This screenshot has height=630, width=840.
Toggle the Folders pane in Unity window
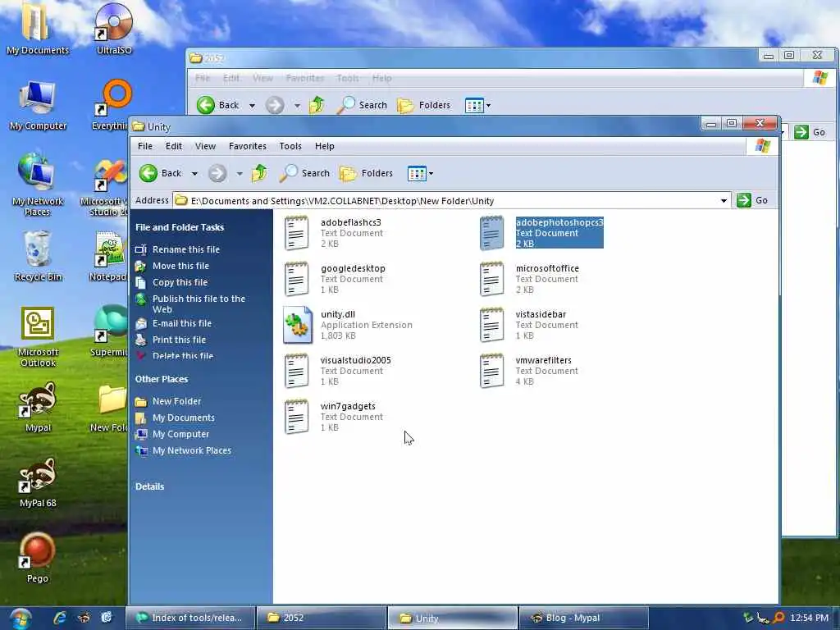(367, 173)
